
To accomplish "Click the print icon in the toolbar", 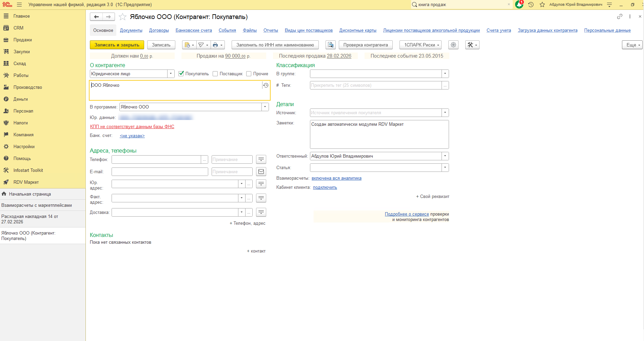I will (215, 45).
